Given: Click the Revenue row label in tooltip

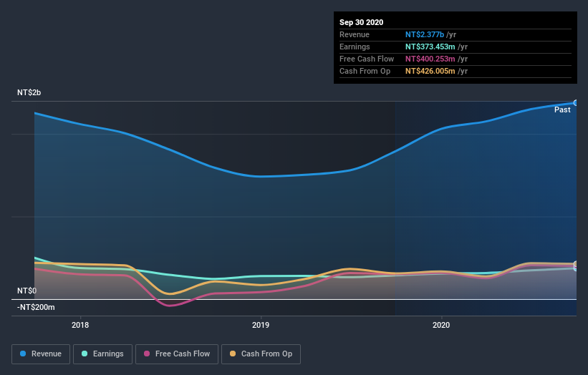Looking at the screenshot, I should [x=355, y=34].
